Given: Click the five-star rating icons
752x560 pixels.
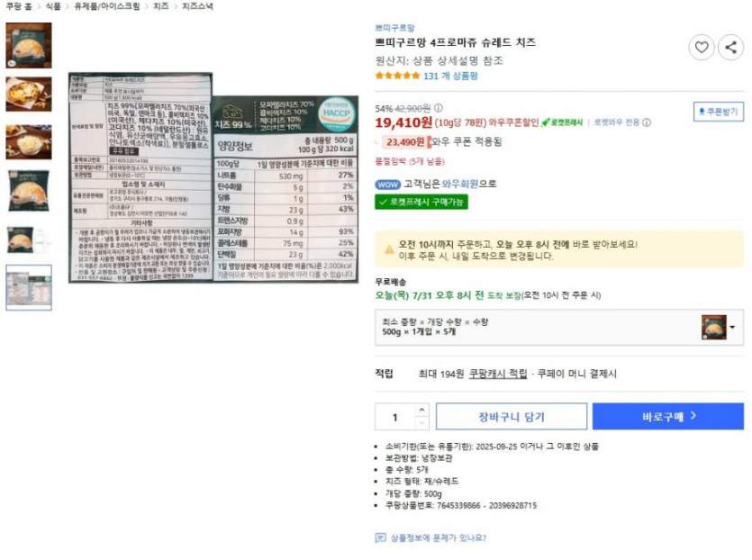Looking at the screenshot, I should 397,76.
